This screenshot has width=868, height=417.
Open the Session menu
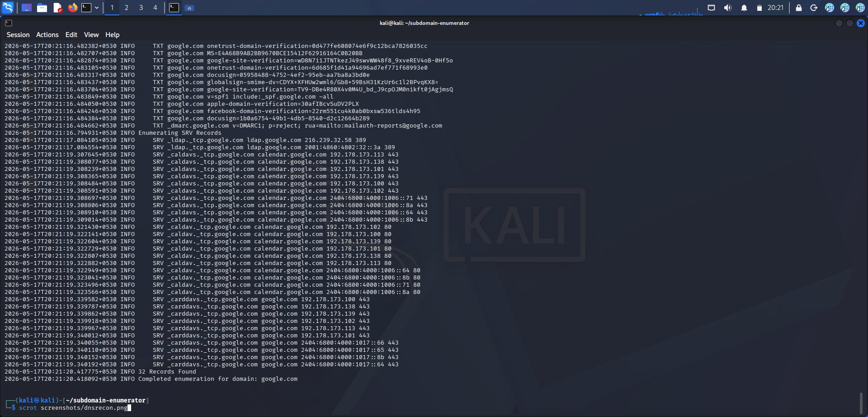coord(18,35)
